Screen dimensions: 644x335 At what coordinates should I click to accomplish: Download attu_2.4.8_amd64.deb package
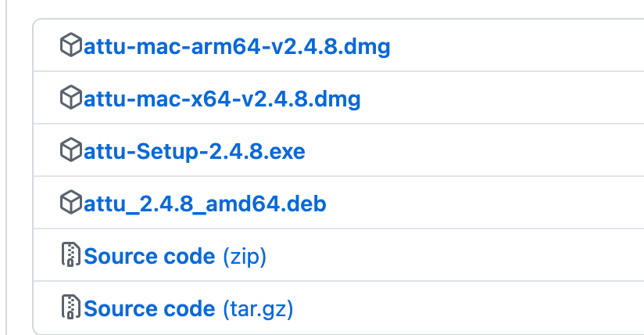(x=205, y=204)
